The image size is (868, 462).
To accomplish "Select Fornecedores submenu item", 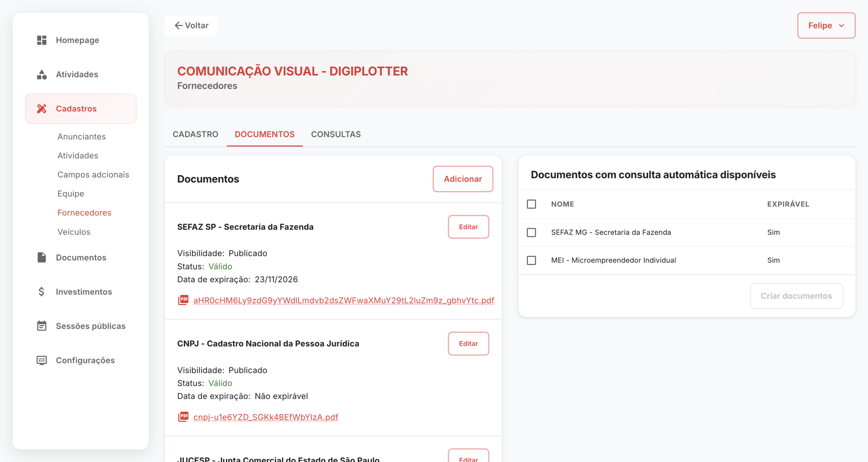I will coord(84,213).
